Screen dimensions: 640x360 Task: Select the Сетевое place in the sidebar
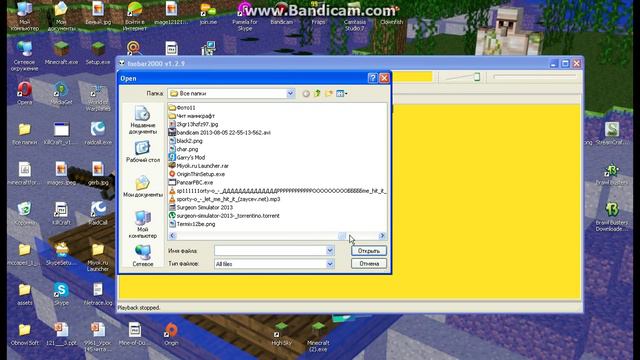[142, 256]
